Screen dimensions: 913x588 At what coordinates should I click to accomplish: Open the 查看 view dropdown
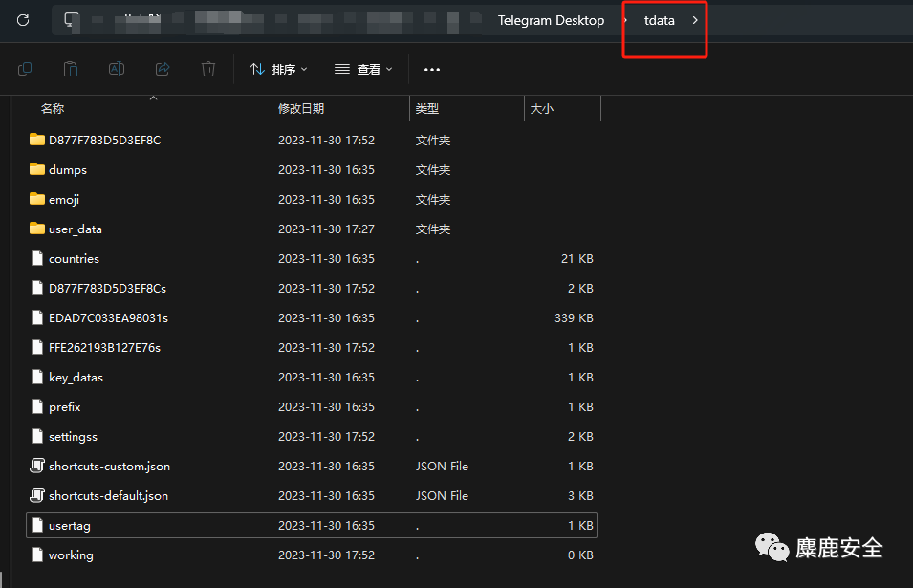pyautogui.click(x=363, y=69)
